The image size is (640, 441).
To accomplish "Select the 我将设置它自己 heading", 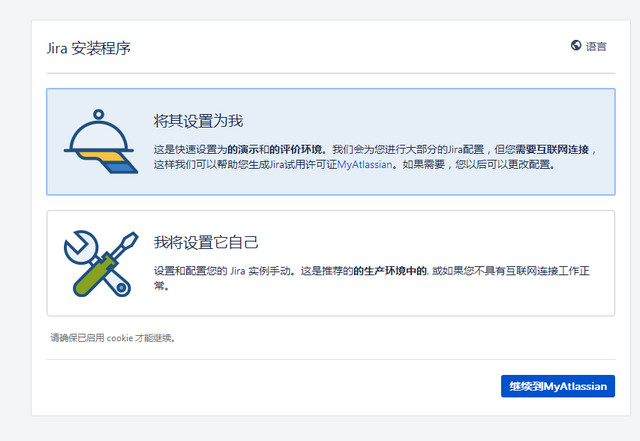I will point(206,243).
